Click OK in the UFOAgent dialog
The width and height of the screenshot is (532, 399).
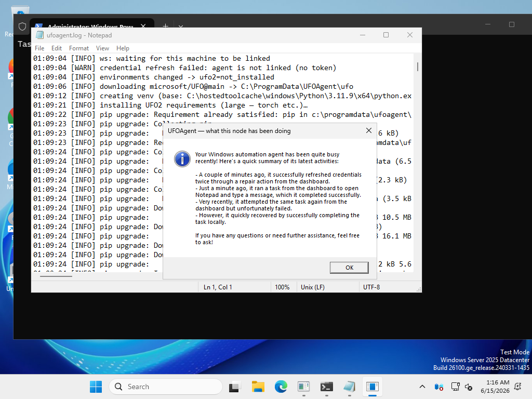pos(349,268)
